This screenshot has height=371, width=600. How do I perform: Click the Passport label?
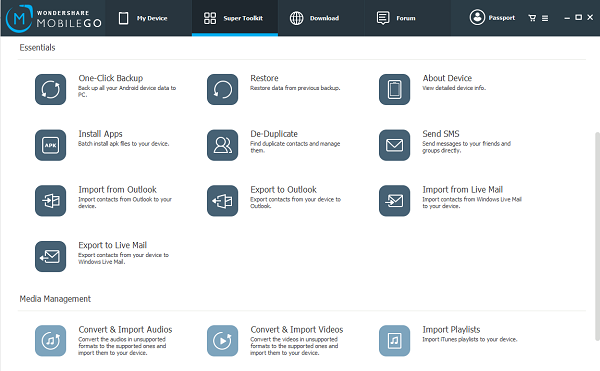(502, 18)
